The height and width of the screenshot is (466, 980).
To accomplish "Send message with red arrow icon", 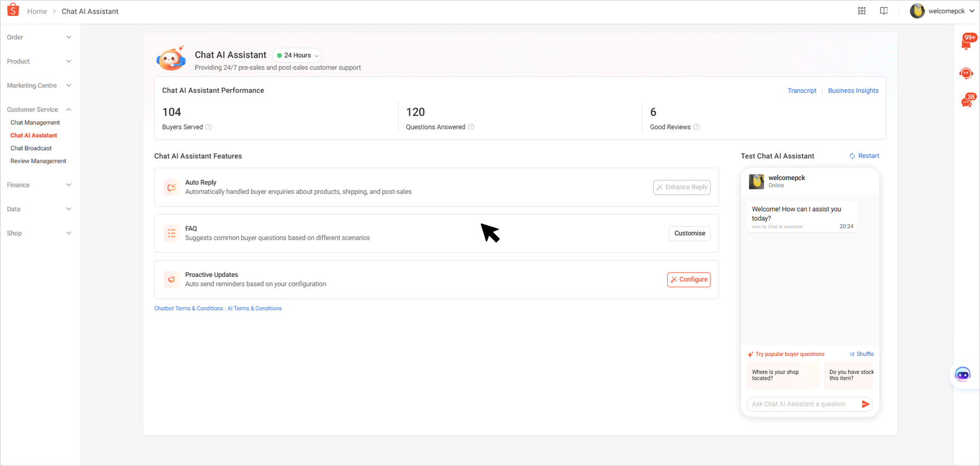I will [x=866, y=404].
